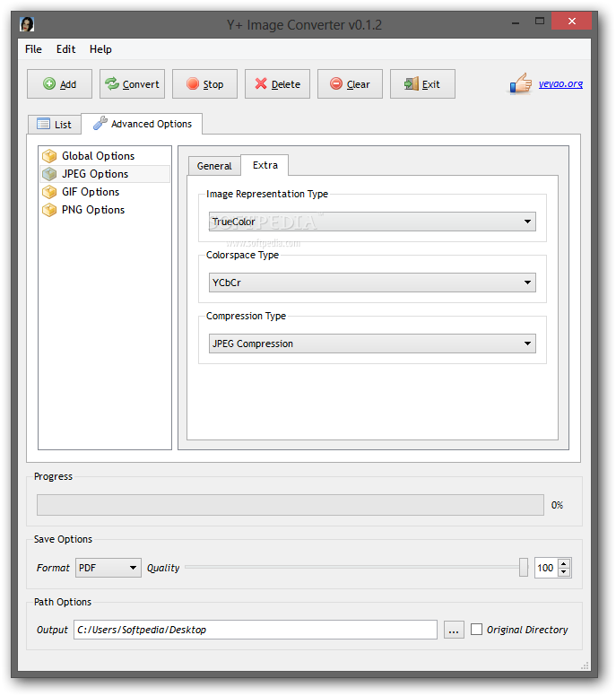Minimize the Y+ Image Converter window

click(x=516, y=22)
